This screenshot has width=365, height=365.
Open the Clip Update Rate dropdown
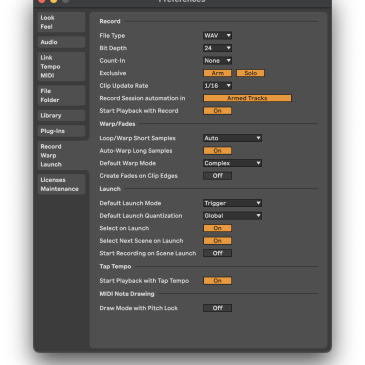click(x=217, y=86)
